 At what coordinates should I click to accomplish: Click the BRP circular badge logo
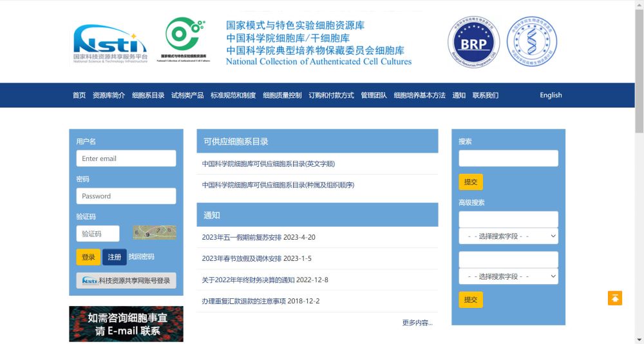473,43
